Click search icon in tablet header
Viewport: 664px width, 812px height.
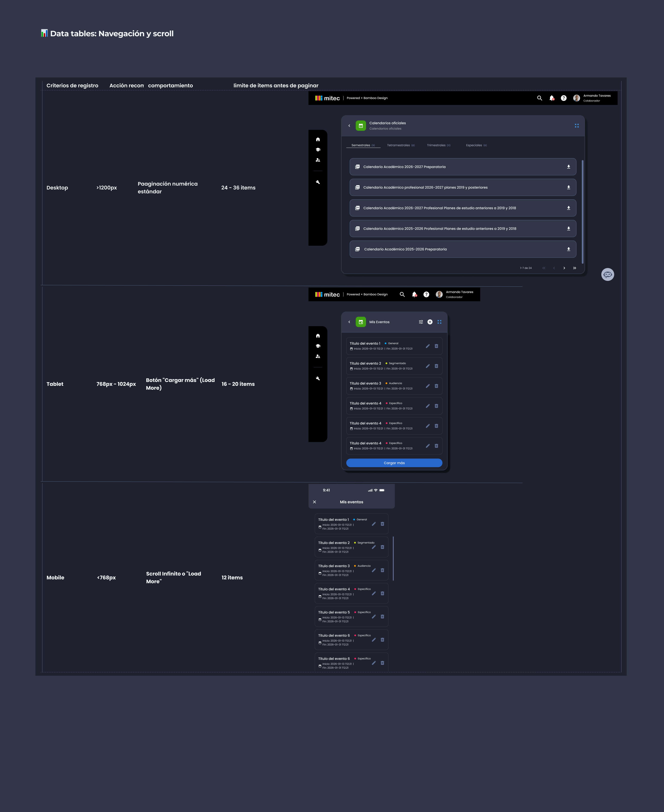tap(402, 294)
